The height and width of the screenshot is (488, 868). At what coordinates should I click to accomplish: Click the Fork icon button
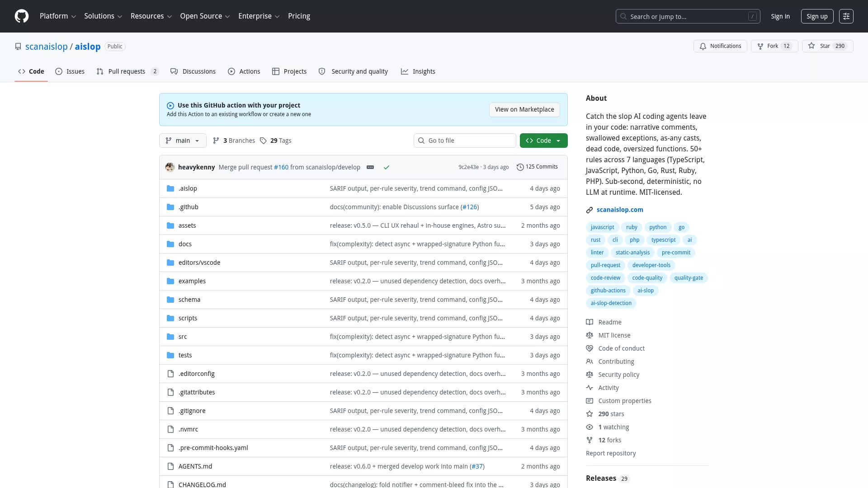[x=760, y=46]
